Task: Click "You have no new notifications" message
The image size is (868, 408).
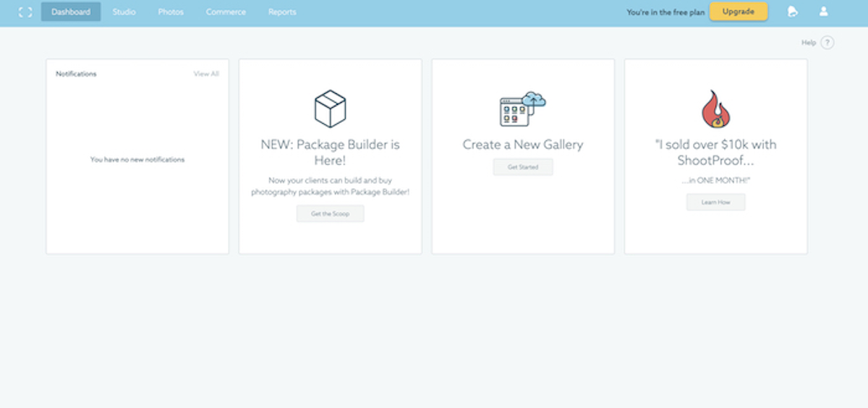Action: 137,160
